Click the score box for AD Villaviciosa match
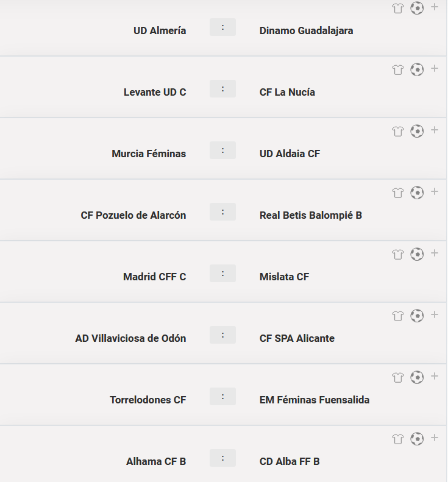Viewport: 448px width, 482px height. pyautogui.click(x=222, y=335)
